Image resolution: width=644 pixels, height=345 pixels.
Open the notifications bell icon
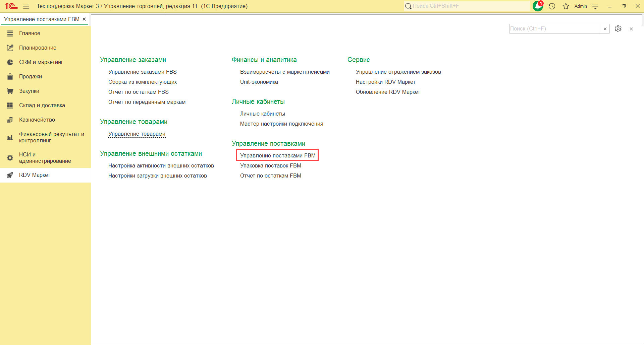538,6
